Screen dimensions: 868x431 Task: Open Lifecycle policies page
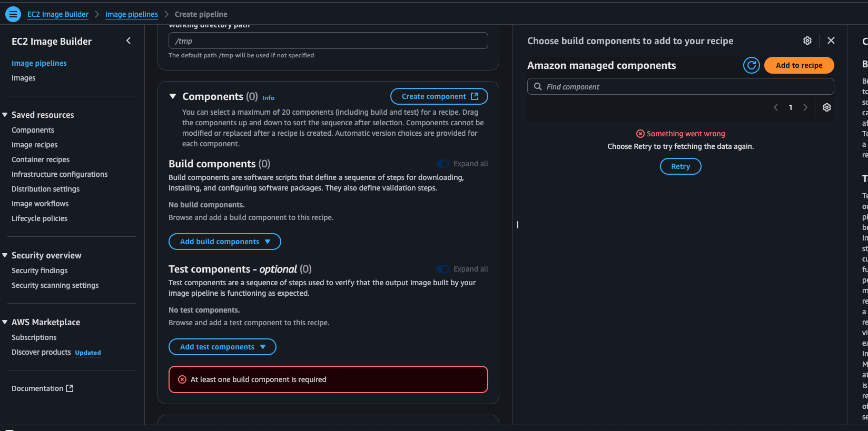pyautogui.click(x=40, y=218)
